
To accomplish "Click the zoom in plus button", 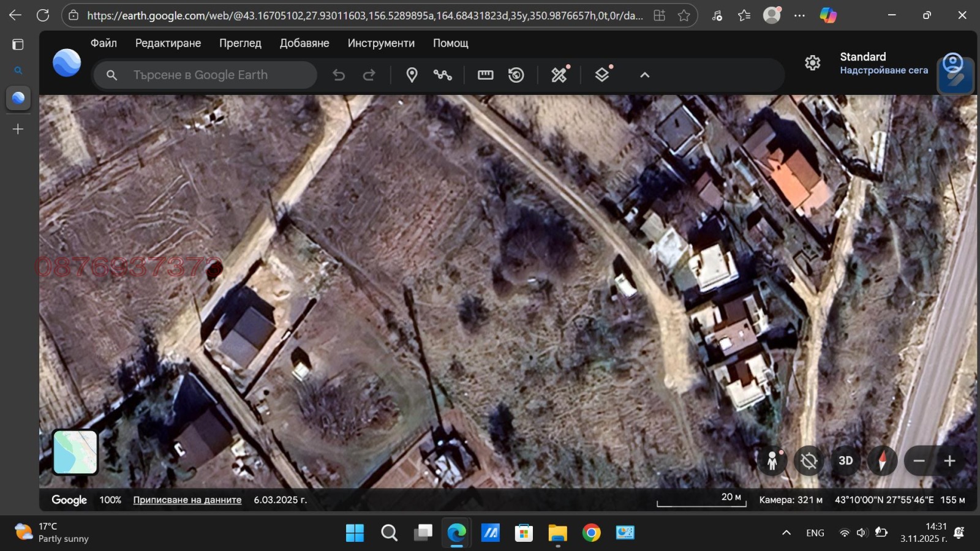I will point(949,461).
